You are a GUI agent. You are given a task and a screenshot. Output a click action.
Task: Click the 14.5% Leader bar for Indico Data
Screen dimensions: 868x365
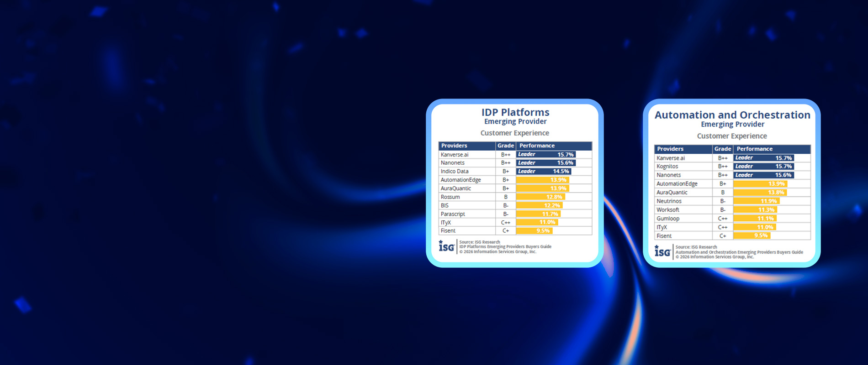click(x=544, y=172)
